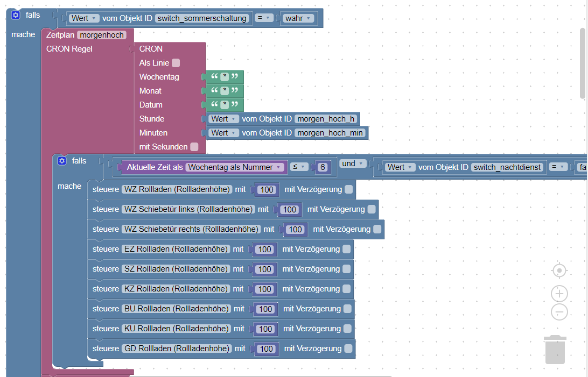Toggle the Als Linie checkbox
Image resolution: width=588 pixels, height=377 pixels.
pos(176,63)
